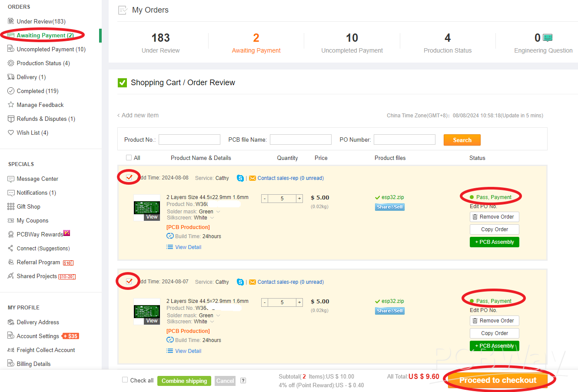Uncheck the first order's checkbox
The height and width of the screenshot is (392, 578).
click(129, 177)
